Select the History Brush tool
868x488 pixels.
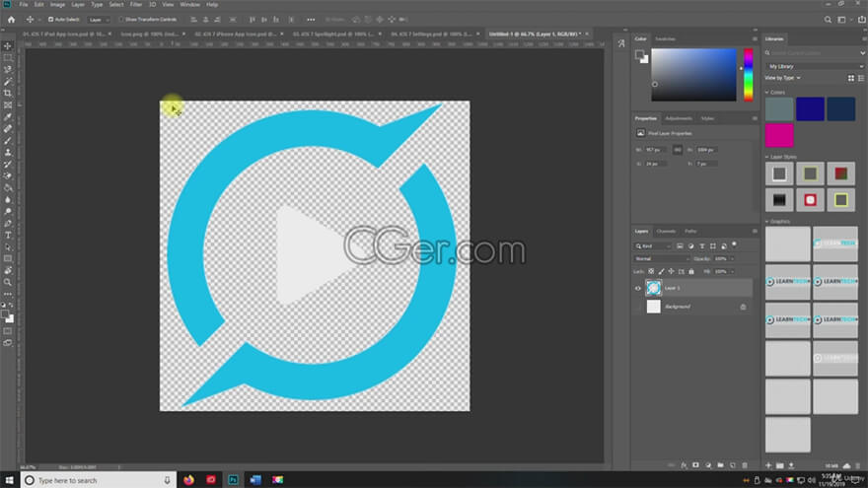[8, 165]
